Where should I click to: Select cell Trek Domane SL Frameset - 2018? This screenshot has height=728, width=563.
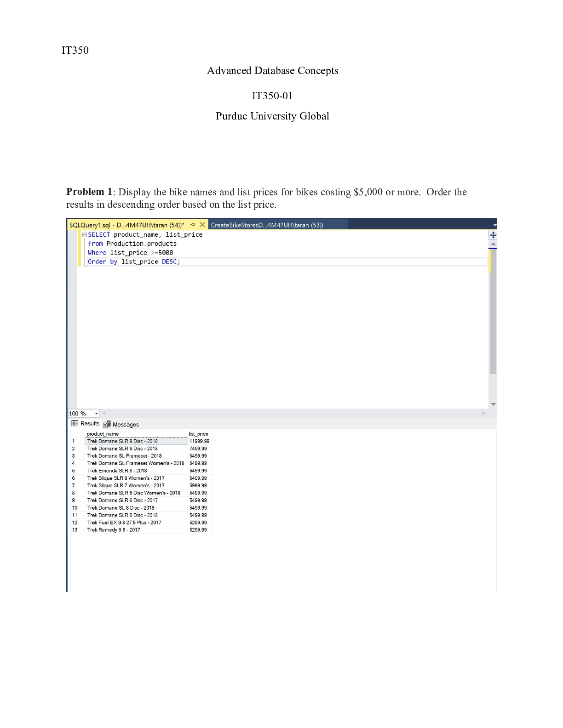click(136, 456)
